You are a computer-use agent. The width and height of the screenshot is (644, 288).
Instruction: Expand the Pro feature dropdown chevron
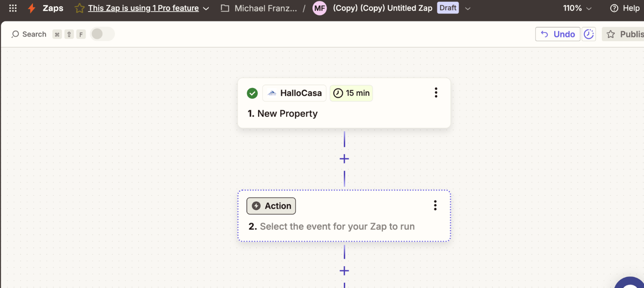pyautogui.click(x=206, y=8)
